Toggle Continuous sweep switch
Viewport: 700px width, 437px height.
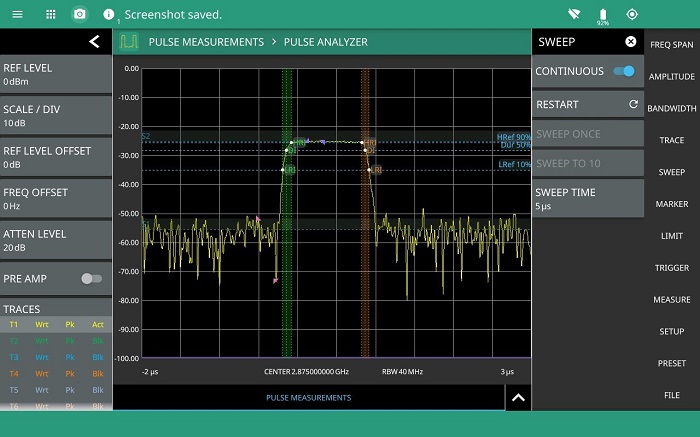(624, 71)
